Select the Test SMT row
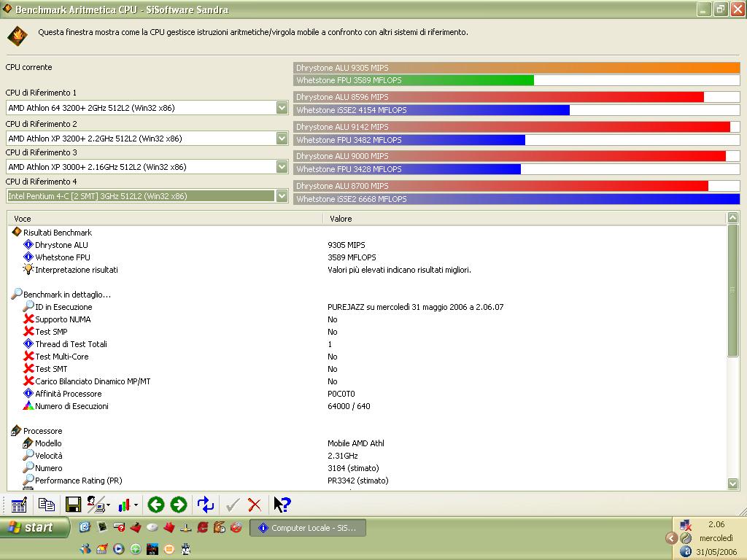Viewport: 747px width, 560px height. (x=368, y=368)
